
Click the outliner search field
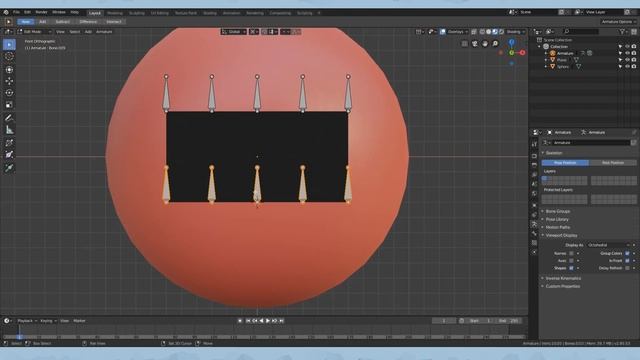[x=581, y=31]
